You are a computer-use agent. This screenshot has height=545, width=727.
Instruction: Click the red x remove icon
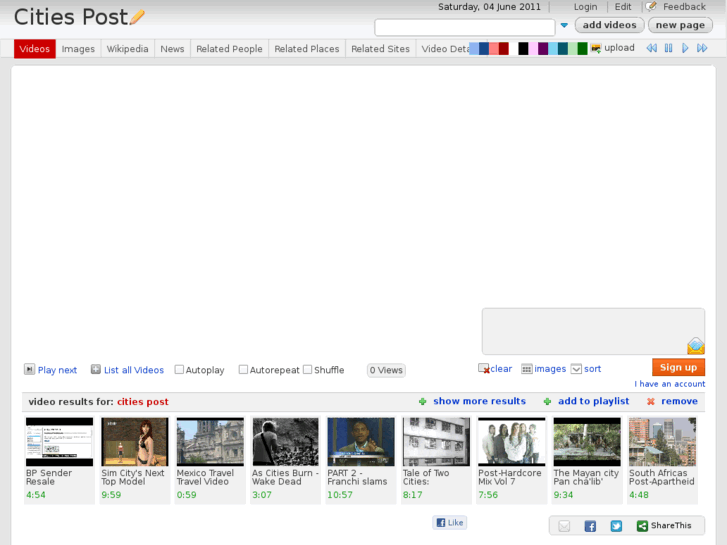click(650, 402)
